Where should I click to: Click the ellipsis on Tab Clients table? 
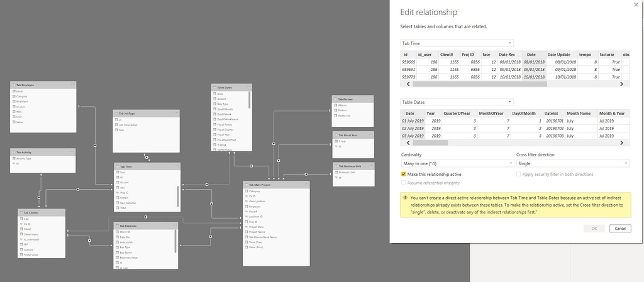pos(62,213)
